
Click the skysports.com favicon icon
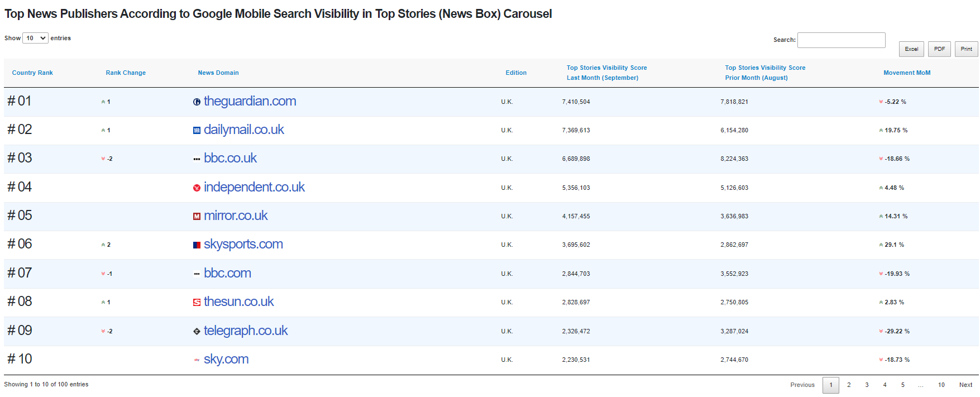[197, 245]
